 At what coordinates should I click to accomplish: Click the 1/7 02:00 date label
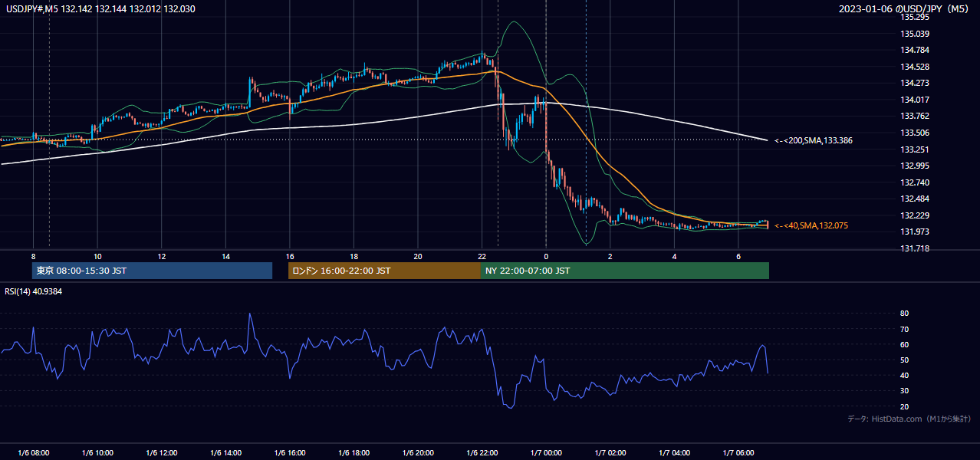pyautogui.click(x=610, y=453)
